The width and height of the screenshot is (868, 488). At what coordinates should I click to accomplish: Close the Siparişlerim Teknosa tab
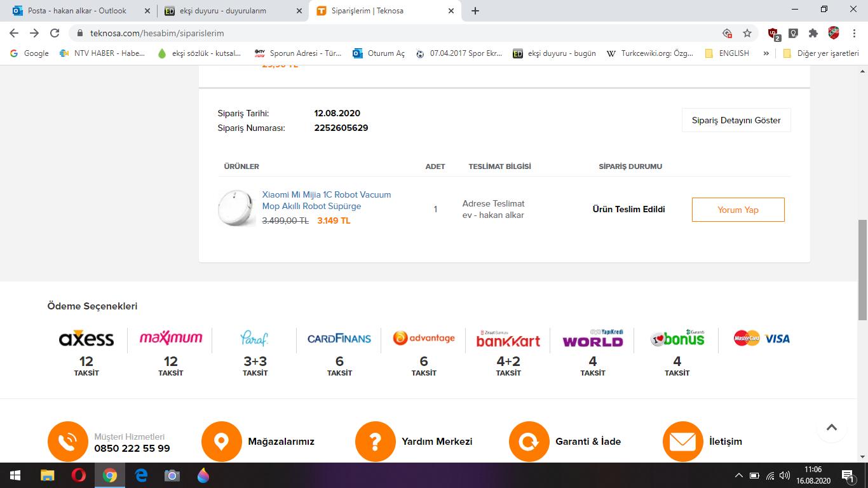click(451, 11)
